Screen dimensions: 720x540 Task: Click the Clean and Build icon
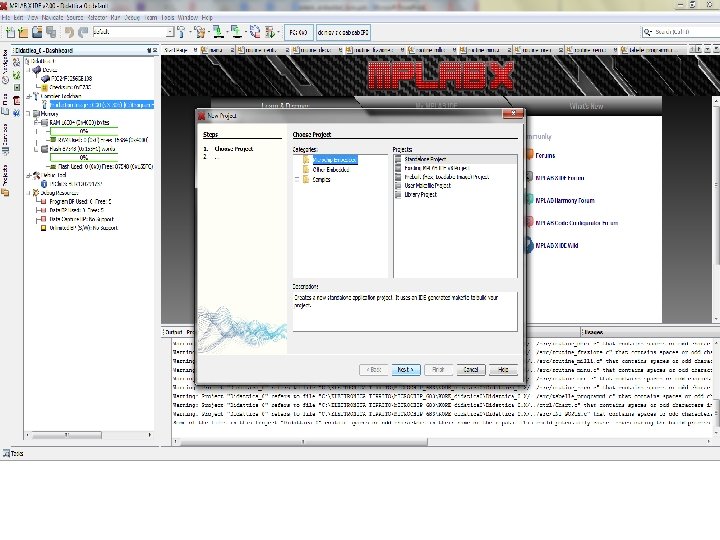click(x=199, y=32)
